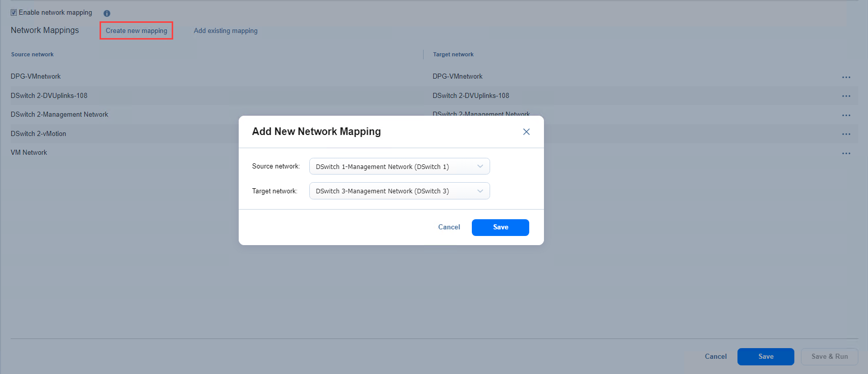Open options menu for VM Network row
Viewport: 868px width, 374px height.
coord(846,153)
